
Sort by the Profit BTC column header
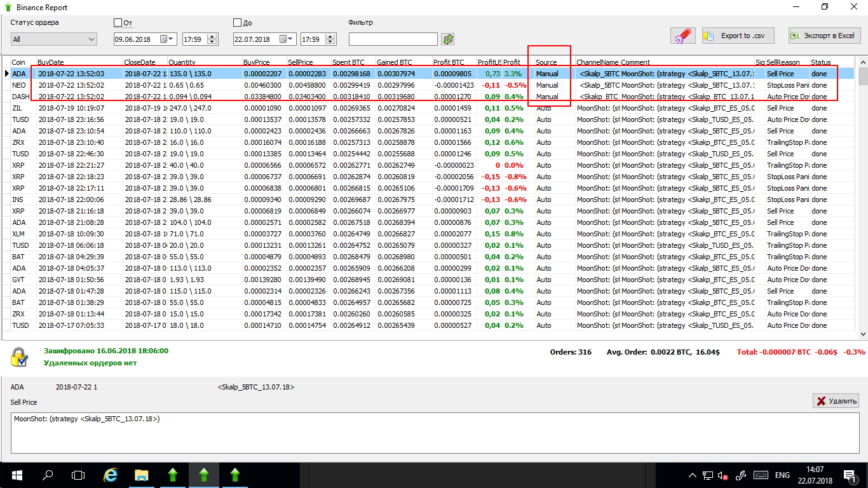point(454,62)
